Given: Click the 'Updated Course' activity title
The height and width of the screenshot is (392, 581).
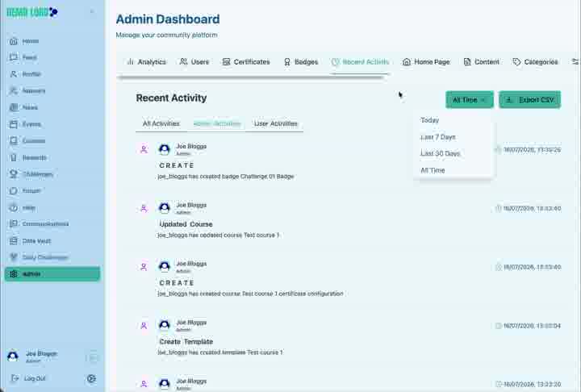Looking at the screenshot, I should pos(186,224).
